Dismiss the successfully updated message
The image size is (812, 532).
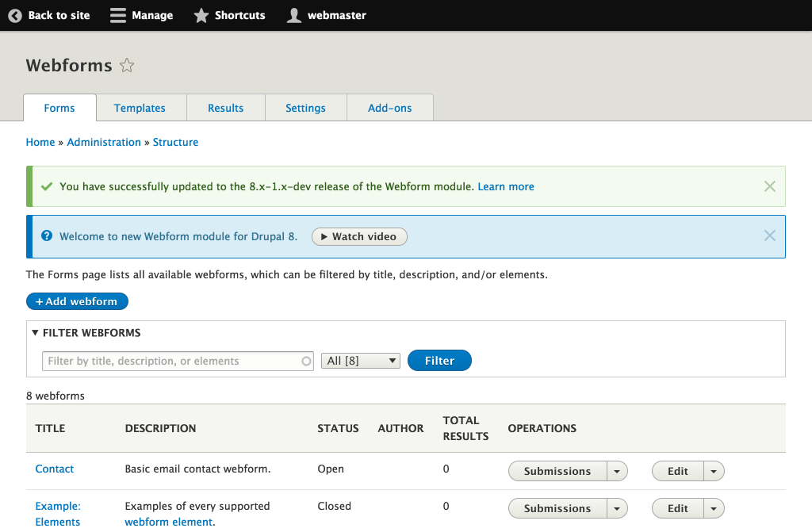(x=769, y=186)
